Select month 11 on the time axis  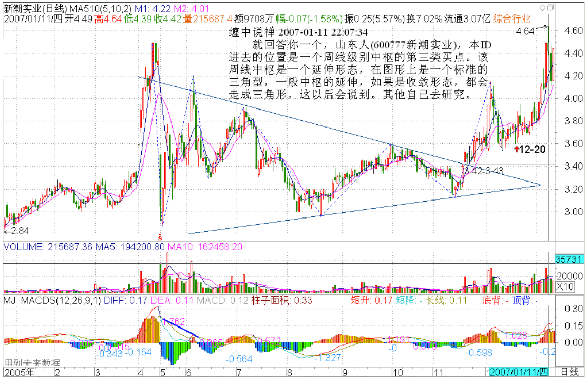(x=438, y=372)
